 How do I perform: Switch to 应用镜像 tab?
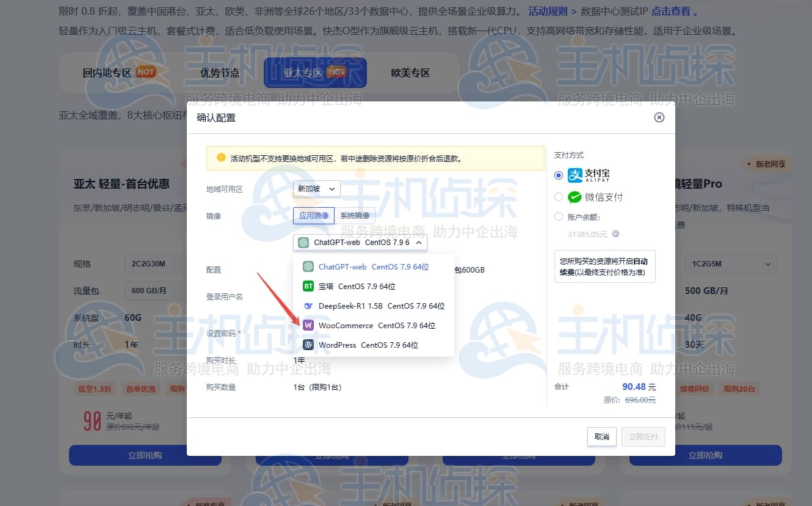point(314,216)
